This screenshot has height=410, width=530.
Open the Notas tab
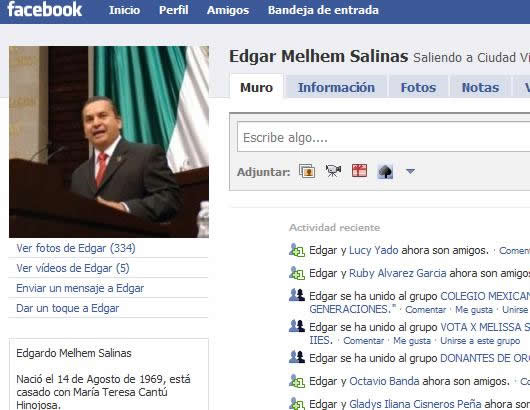click(480, 88)
